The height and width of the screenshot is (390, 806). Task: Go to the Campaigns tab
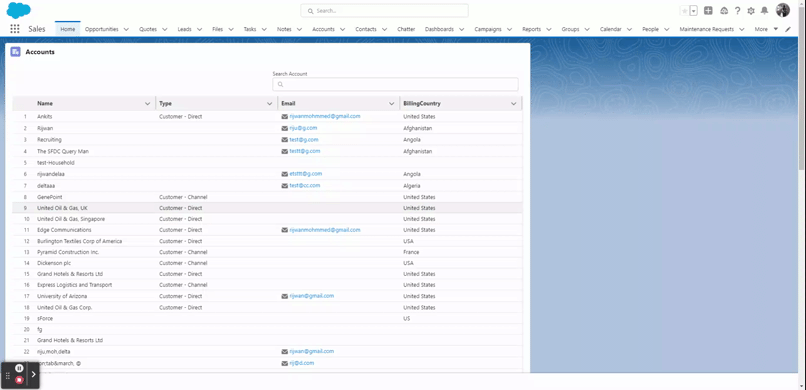(x=488, y=29)
